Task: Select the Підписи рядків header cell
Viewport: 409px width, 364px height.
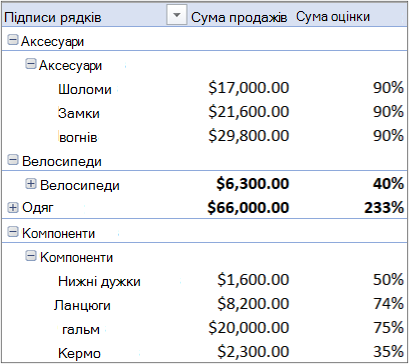Action: pos(52,17)
